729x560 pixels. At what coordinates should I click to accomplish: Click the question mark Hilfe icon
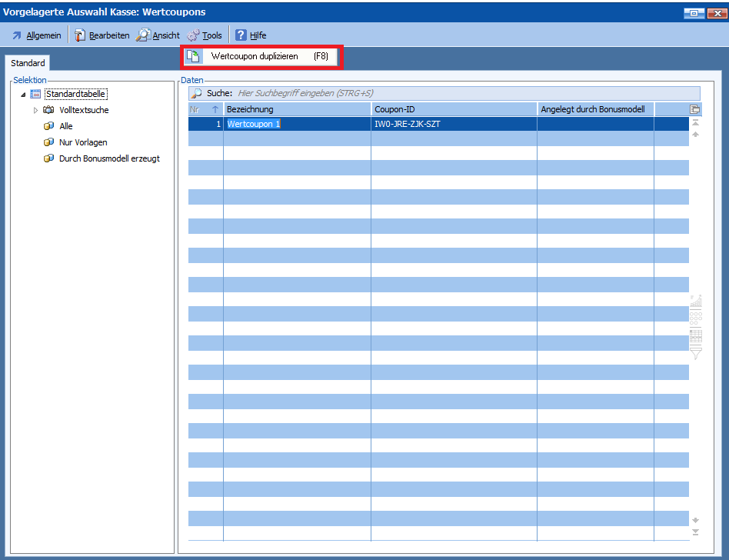[x=241, y=35]
